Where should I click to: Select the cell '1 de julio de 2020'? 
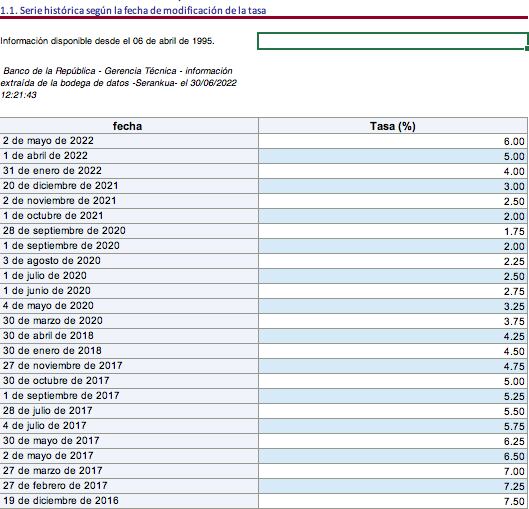pos(129,276)
